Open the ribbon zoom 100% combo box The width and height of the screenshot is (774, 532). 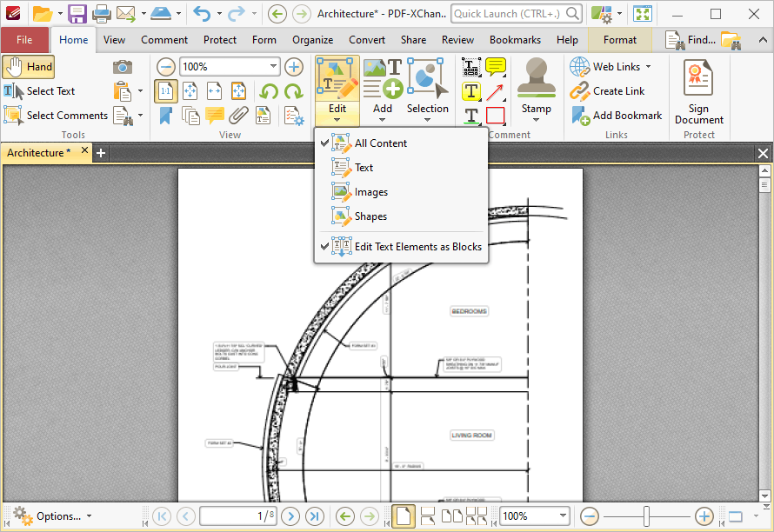coord(230,67)
